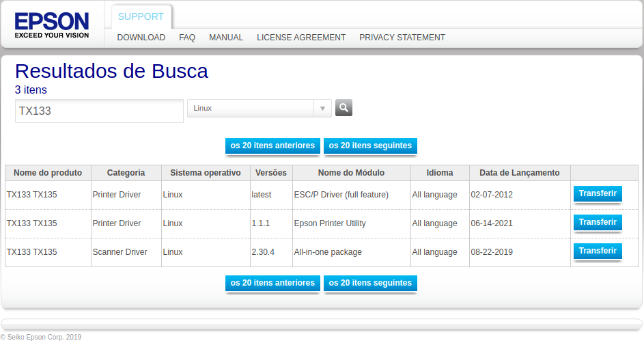Viewport: 644px width, 343px height.
Task: Click the 'Resultados de Busca' heading
Action: click(x=112, y=71)
